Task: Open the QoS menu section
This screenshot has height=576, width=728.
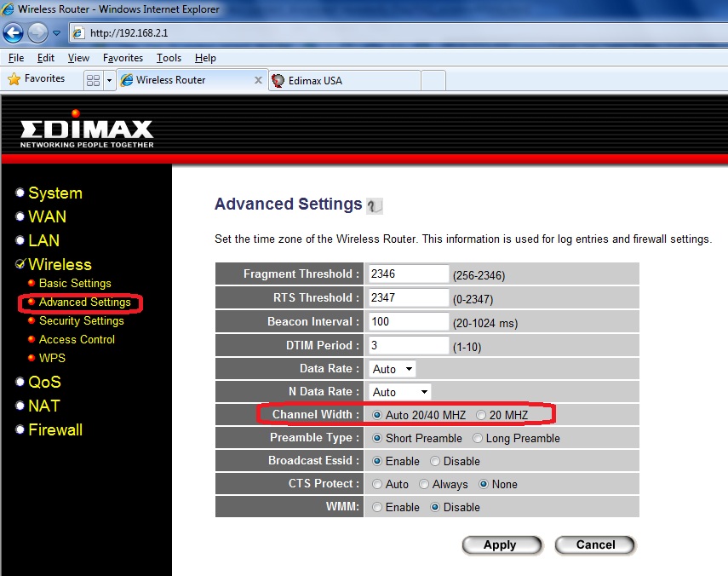Action: (44, 383)
